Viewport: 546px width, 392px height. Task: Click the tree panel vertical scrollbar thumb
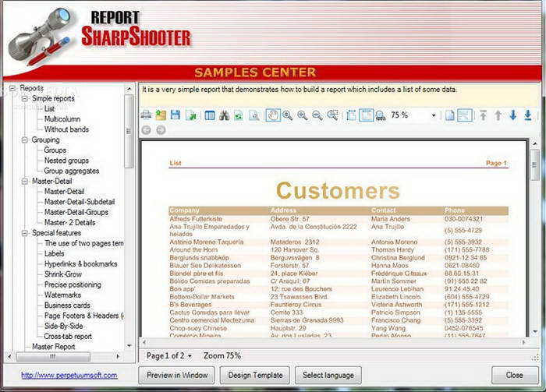pyautogui.click(x=129, y=131)
